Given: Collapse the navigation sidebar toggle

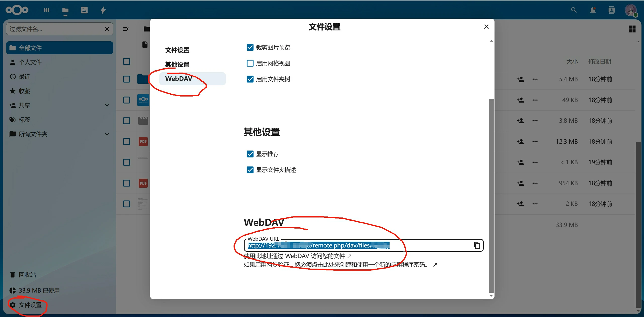Looking at the screenshot, I should pyautogui.click(x=126, y=29).
